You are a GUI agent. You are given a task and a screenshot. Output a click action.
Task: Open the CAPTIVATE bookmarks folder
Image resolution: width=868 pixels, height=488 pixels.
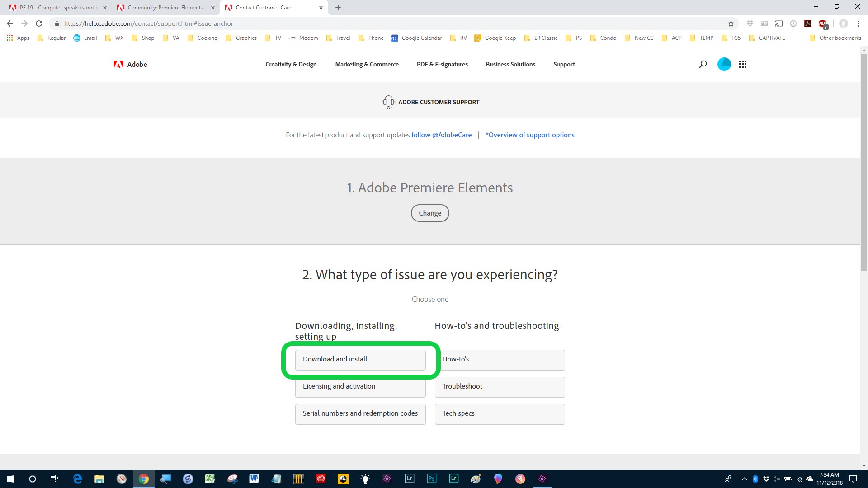(767, 38)
